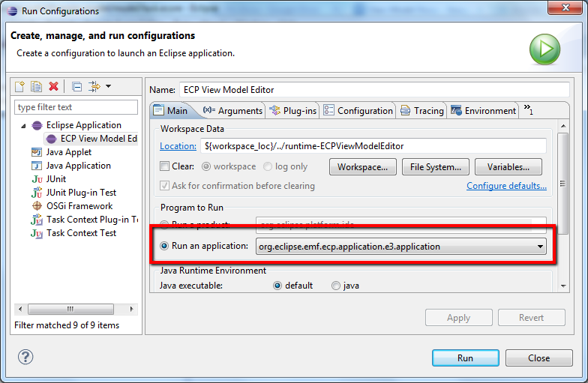Open the filter options dropdown arrow

tap(108, 86)
